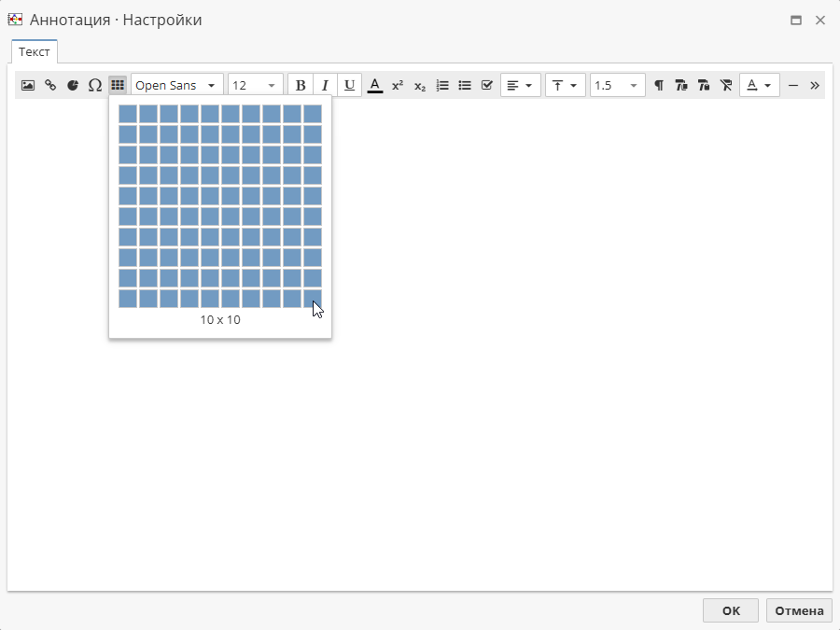Confirm settings with the OK button
The image size is (840, 630).
(x=730, y=610)
